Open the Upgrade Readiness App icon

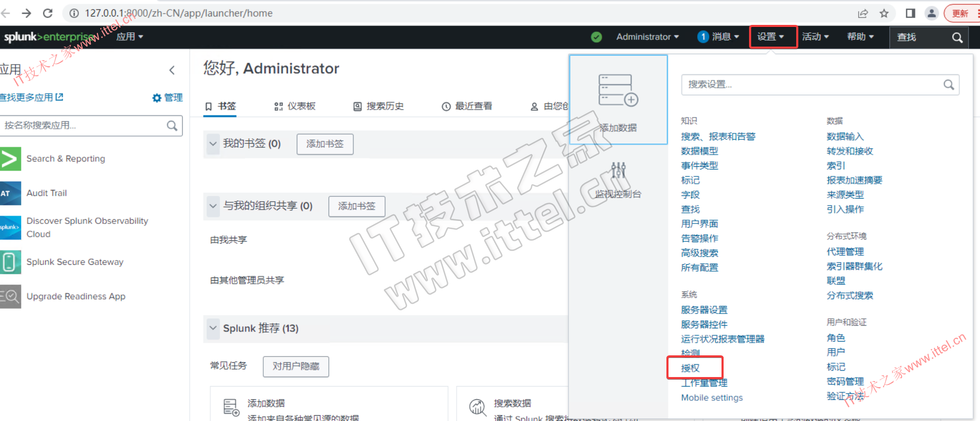click(11, 297)
